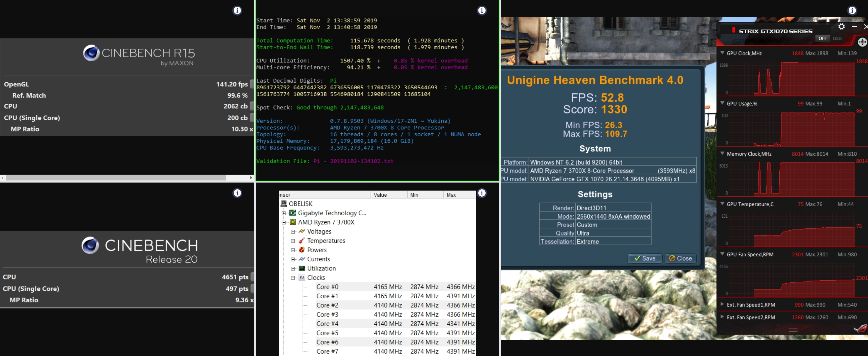This screenshot has width=868, height=356.
Task: Expand the Voltages tree node
Action: pyautogui.click(x=293, y=231)
